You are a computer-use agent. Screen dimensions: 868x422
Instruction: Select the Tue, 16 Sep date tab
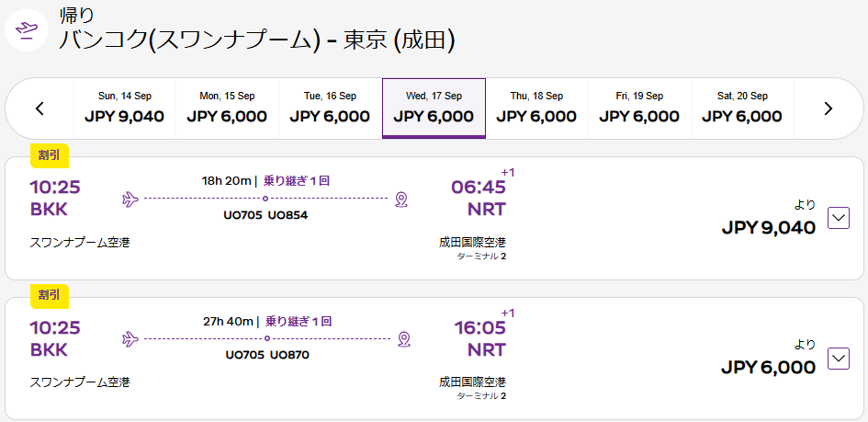pyautogui.click(x=330, y=108)
